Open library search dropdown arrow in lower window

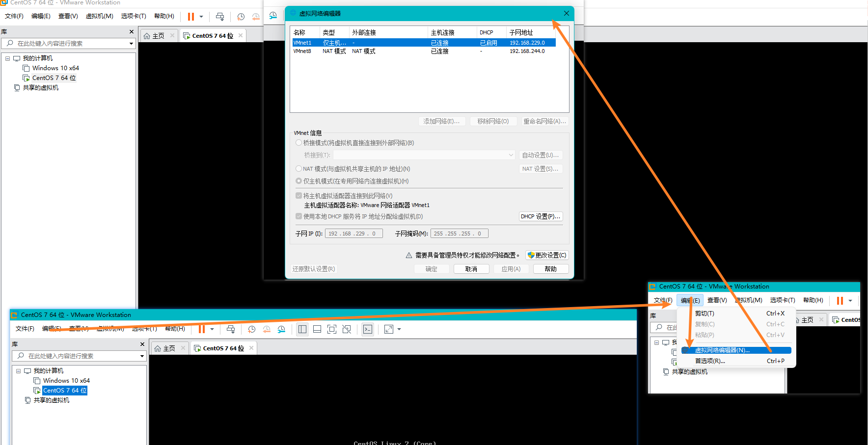tap(142, 356)
